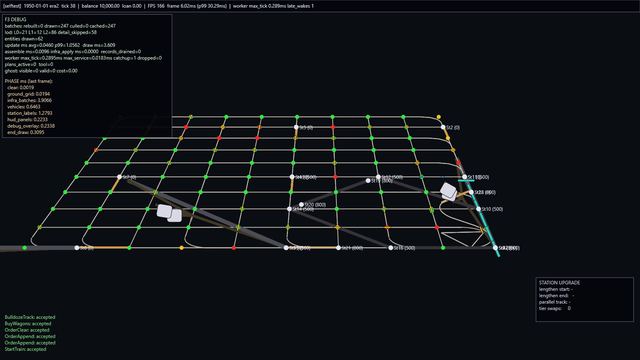Click the 'FPS 166' readout
The image size is (640, 360).
point(156,6)
